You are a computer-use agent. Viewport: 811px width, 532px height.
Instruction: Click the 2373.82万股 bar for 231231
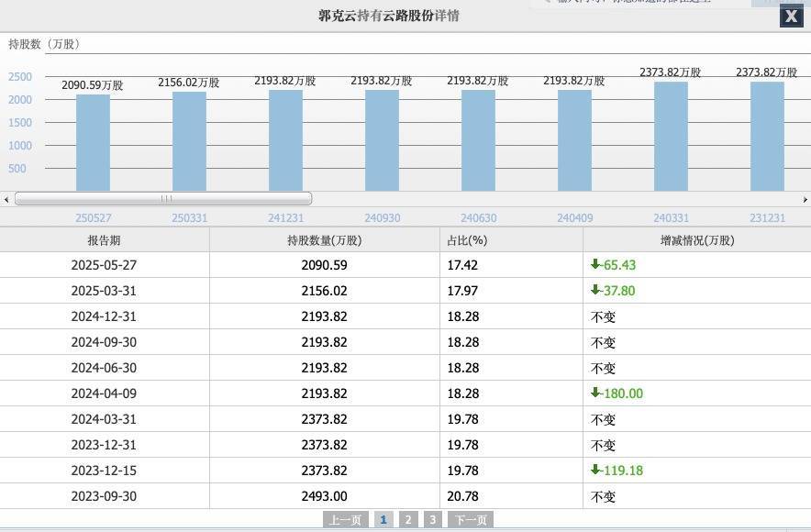pos(767,136)
